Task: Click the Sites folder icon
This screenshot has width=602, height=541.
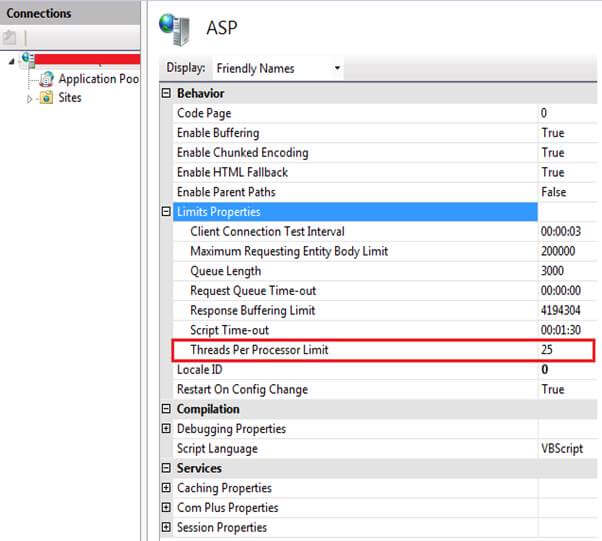Action: [x=46, y=98]
